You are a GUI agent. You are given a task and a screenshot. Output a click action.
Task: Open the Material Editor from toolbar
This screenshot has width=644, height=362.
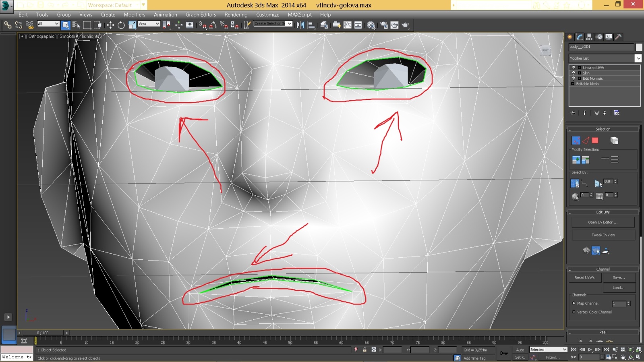click(371, 25)
